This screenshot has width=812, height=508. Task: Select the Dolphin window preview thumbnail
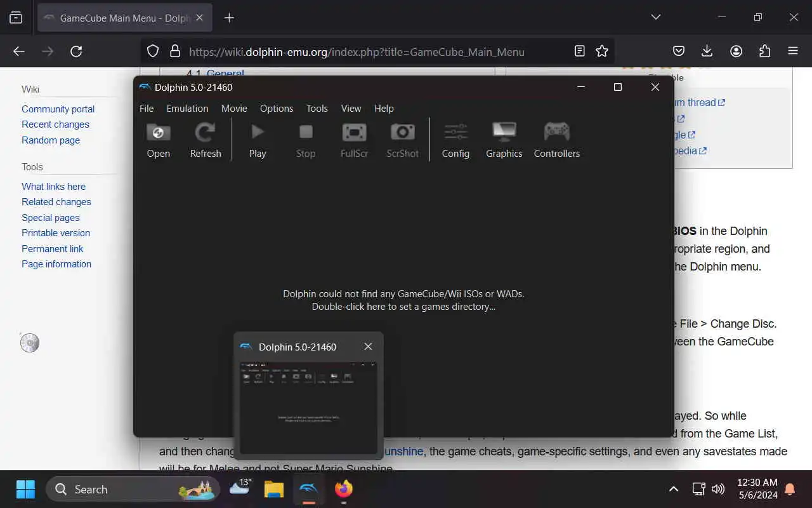(308, 407)
